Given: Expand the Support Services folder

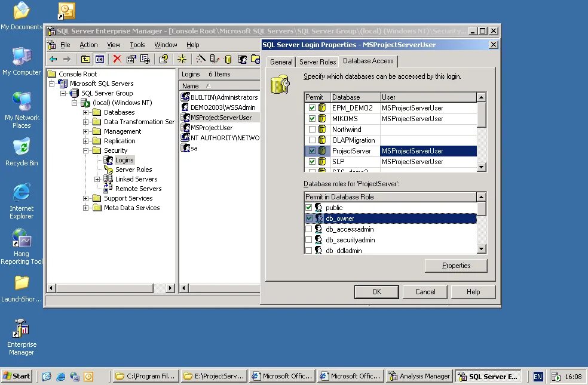Looking at the screenshot, I should tap(85, 199).
